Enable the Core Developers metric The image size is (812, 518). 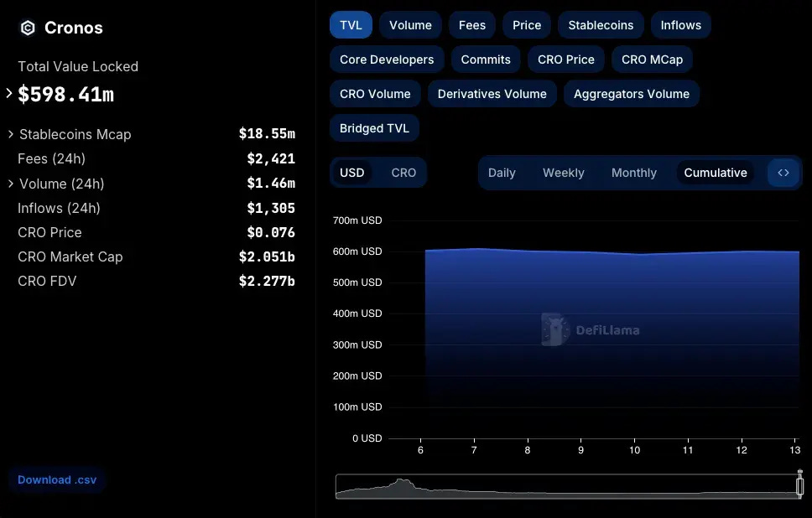387,60
